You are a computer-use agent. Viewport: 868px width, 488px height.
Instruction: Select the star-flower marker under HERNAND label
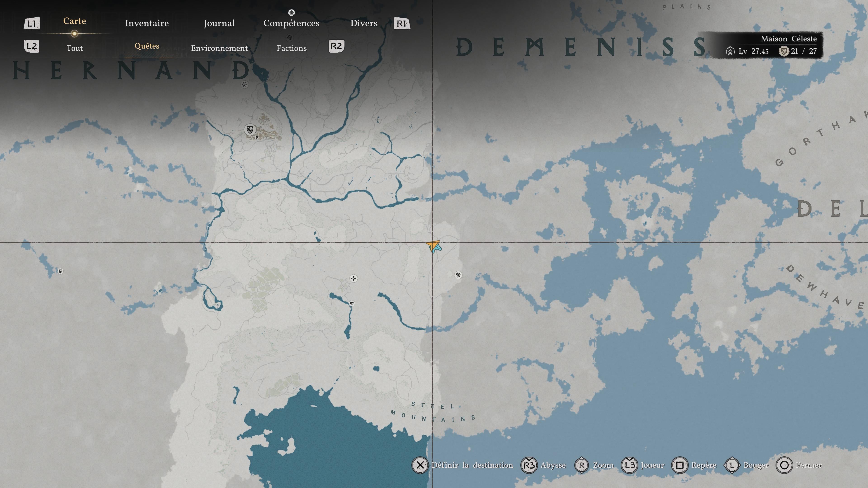(245, 84)
